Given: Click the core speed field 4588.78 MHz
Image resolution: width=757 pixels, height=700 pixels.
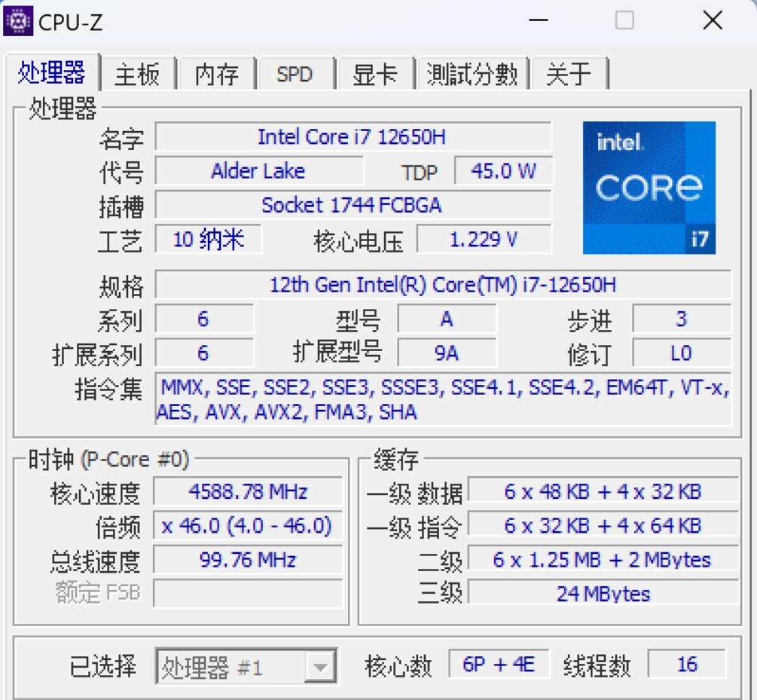Looking at the screenshot, I should pos(246,491).
